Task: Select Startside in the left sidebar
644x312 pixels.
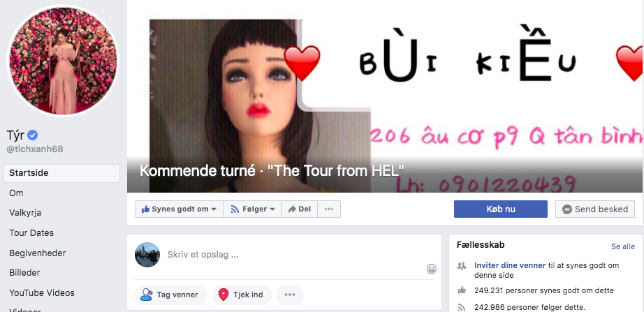Action: (x=61, y=173)
